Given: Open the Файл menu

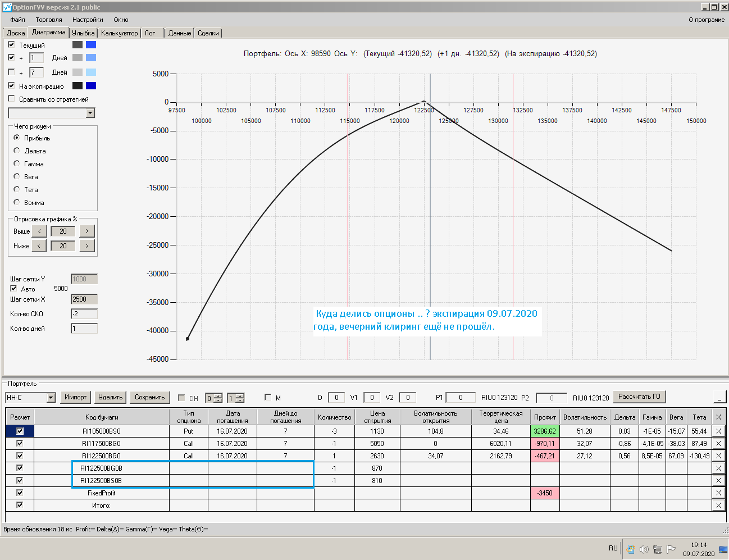Looking at the screenshot, I should [x=17, y=20].
